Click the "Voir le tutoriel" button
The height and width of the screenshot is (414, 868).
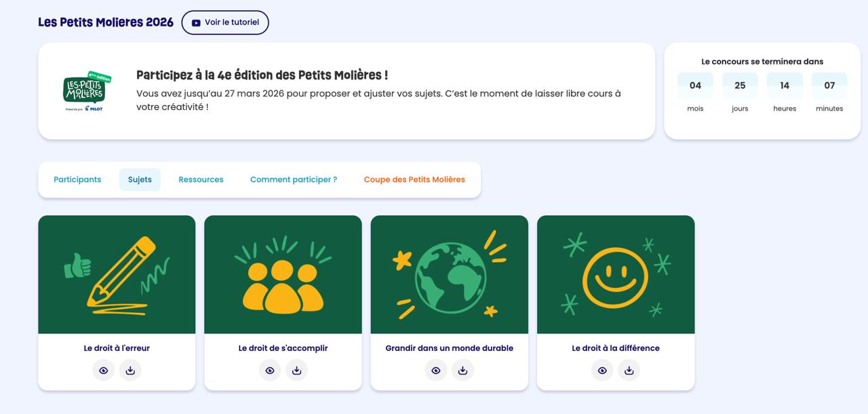click(x=224, y=22)
